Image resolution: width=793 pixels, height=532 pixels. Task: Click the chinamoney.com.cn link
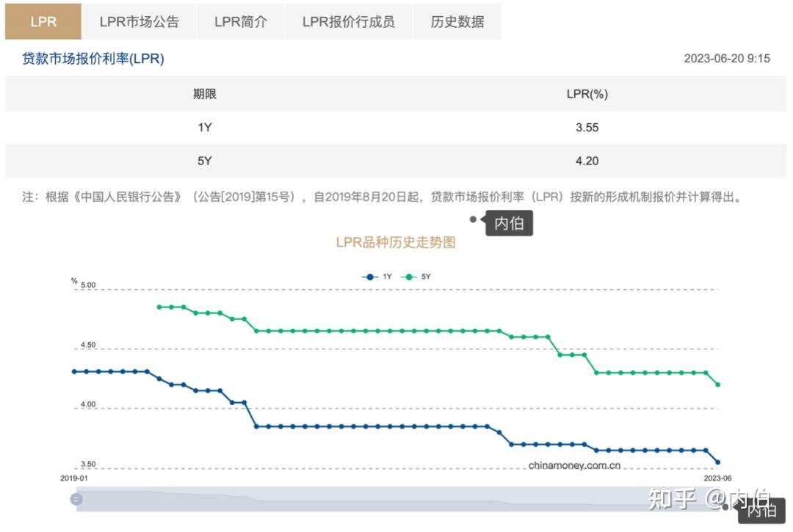(573, 465)
